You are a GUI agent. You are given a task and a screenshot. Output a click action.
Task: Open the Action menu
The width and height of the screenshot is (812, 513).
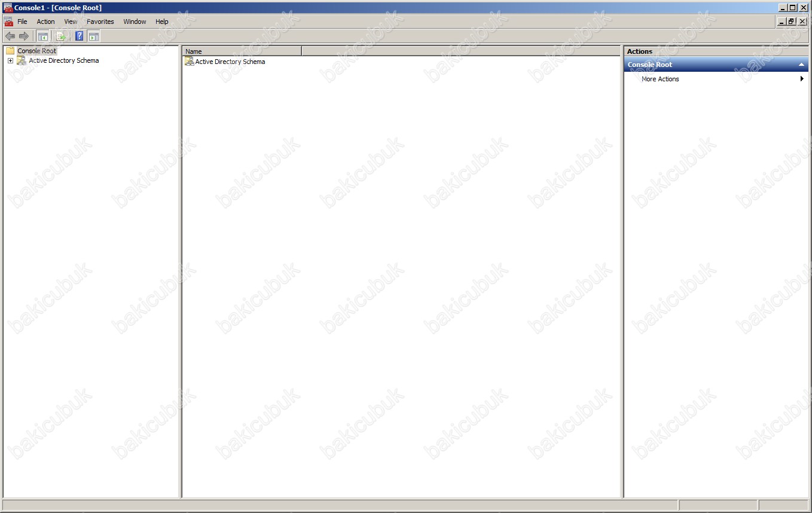click(x=45, y=22)
